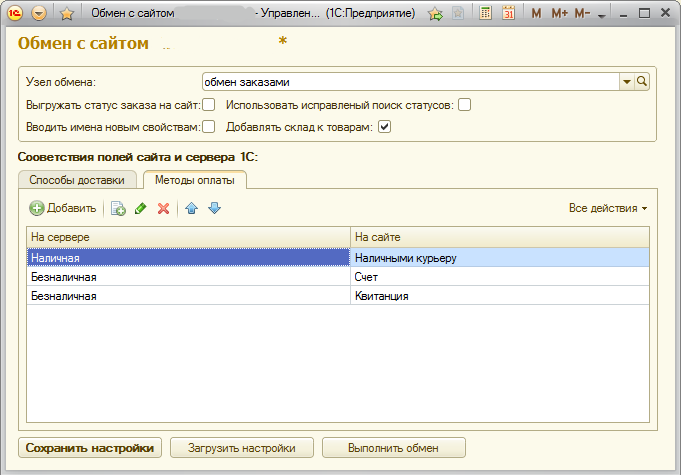Image resolution: width=681 pixels, height=475 pixels.
Task: Click Выполнить обмен button
Action: (394, 448)
